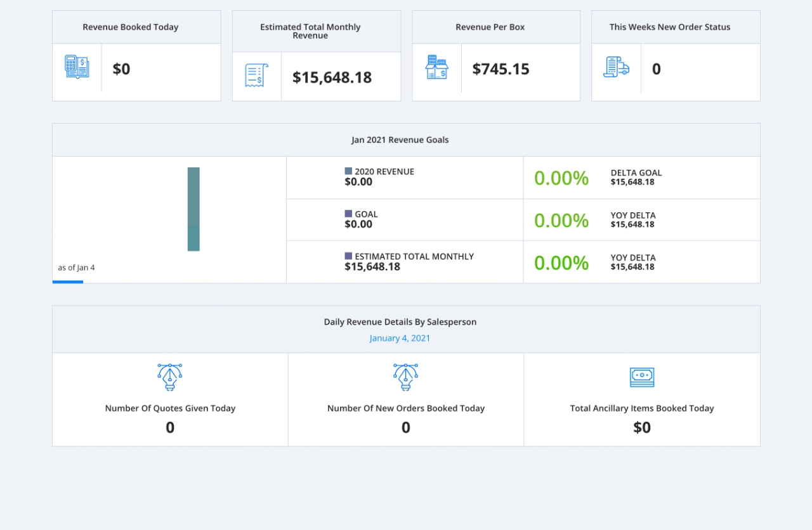Click the Jan 2021 Revenue Goals header
Viewport: 812px width, 530px height.
coord(400,140)
